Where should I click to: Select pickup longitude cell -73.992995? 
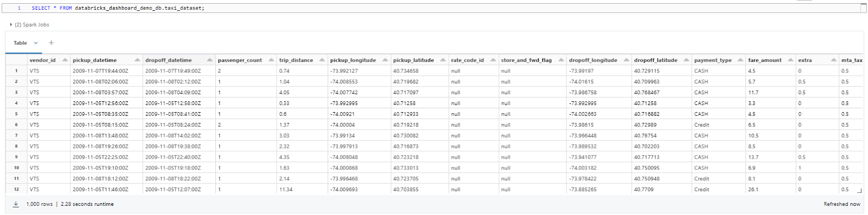click(359, 103)
